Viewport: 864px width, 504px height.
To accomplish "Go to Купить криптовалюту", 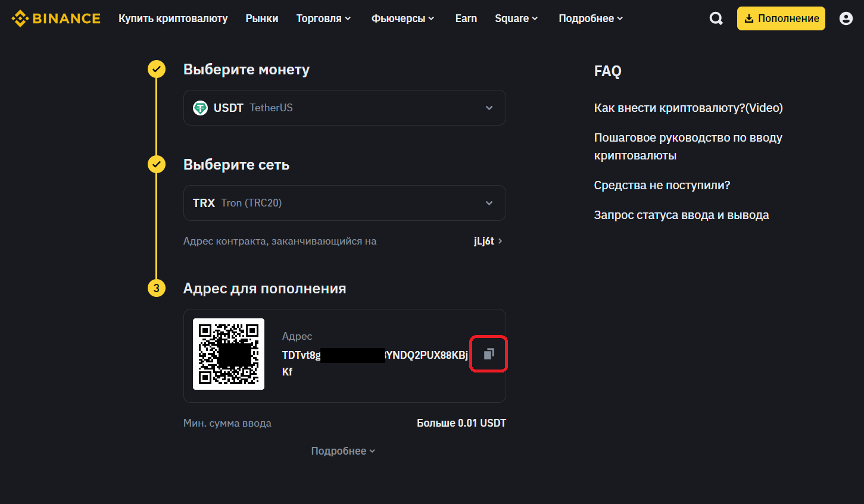I will tap(173, 18).
